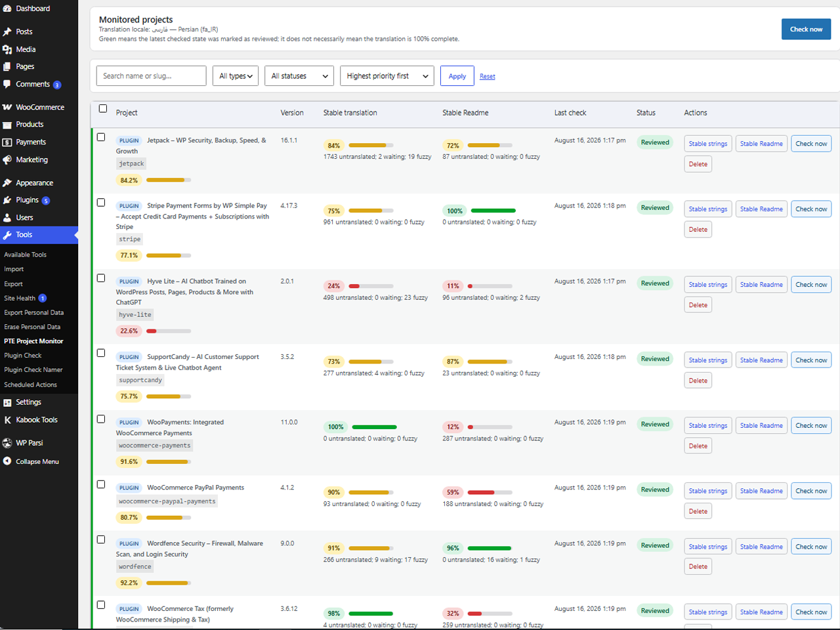This screenshot has width=840, height=630.
Task: Click the PLUGIN tag on Wordfence row
Action: (129, 543)
